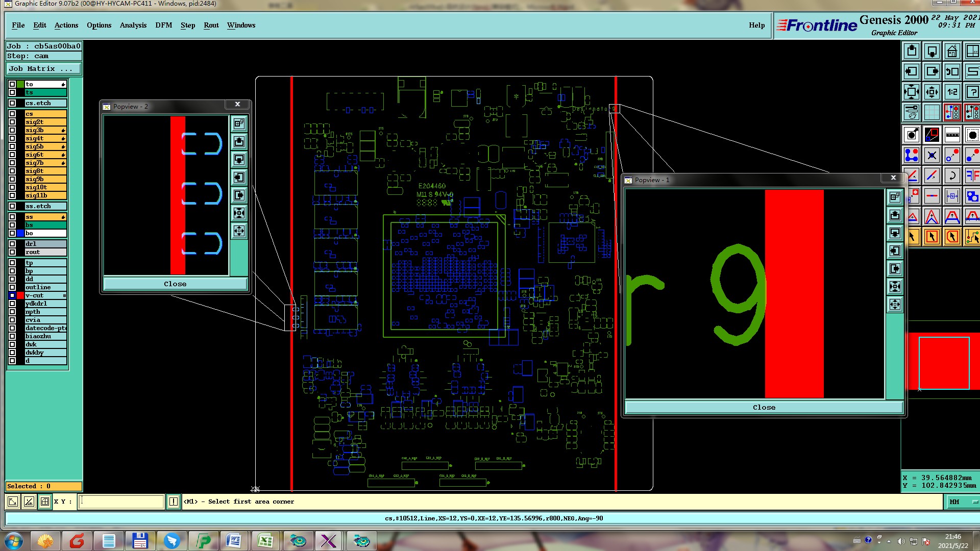The width and height of the screenshot is (980, 551).
Task: Click the X Y coordinate input field
Action: [x=121, y=502]
